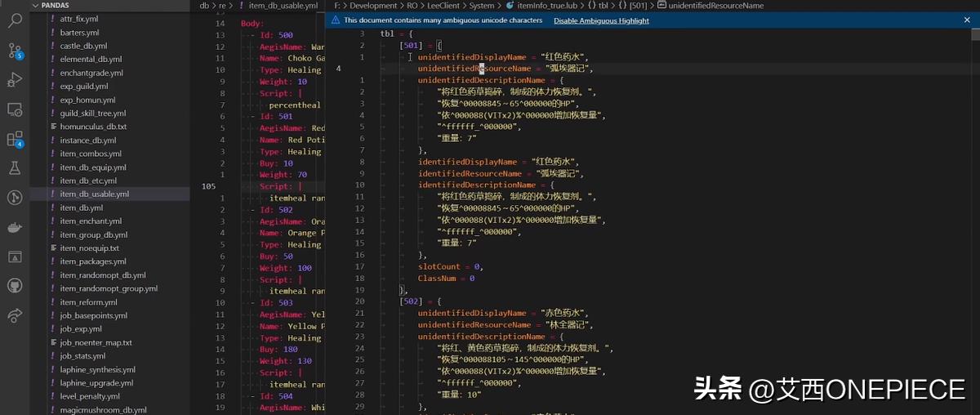The width and height of the screenshot is (980, 415).
Task: Open the Source Control view
Action: tap(15, 51)
